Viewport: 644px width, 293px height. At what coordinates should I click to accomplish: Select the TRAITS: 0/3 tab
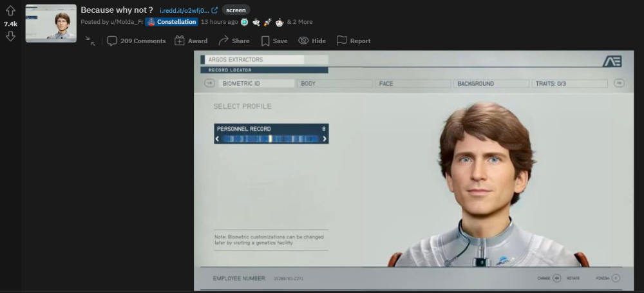570,84
